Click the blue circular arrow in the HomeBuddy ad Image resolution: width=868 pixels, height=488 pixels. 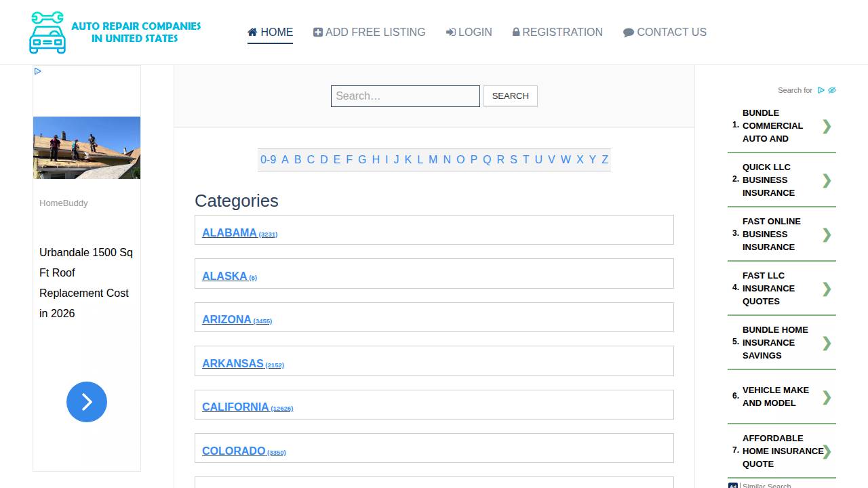click(86, 402)
